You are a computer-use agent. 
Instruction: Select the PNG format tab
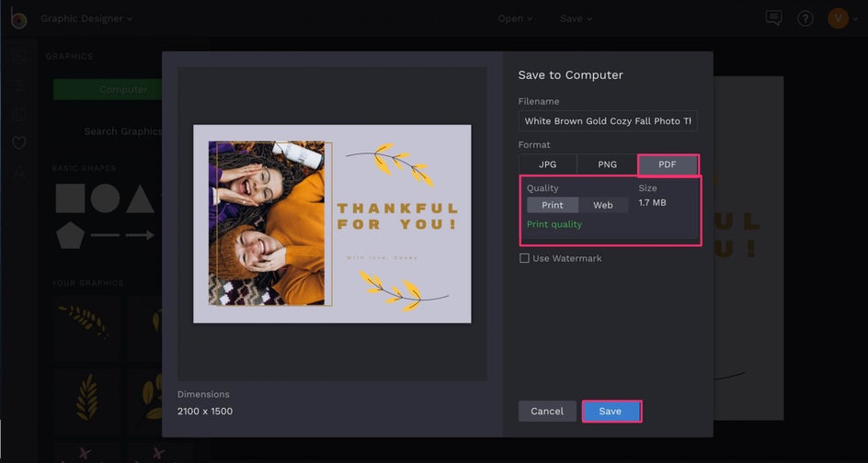coord(607,164)
